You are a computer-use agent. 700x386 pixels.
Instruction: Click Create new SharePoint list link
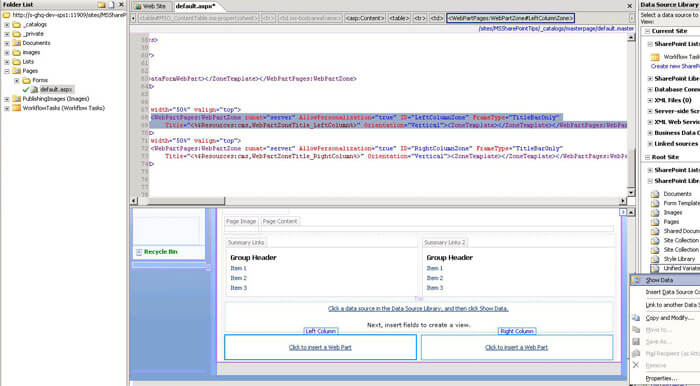click(x=675, y=66)
